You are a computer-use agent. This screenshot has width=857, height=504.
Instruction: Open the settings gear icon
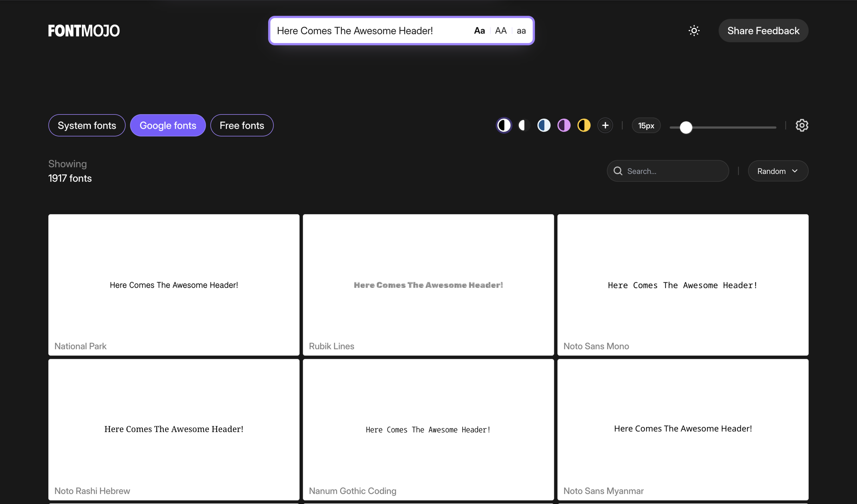(802, 125)
